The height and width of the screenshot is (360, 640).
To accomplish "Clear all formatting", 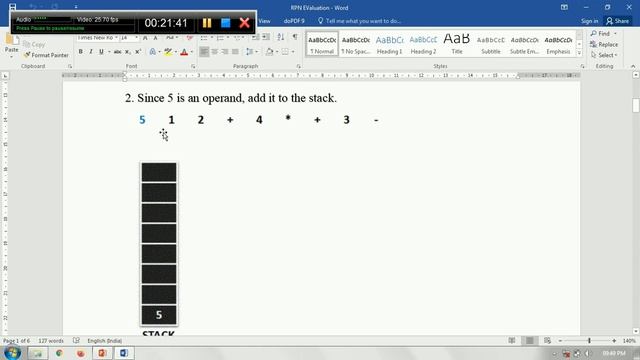I will [189, 38].
